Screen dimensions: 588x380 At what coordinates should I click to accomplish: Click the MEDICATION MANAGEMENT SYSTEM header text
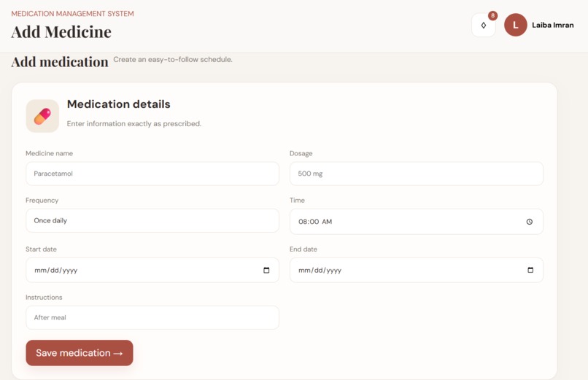(72, 14)
